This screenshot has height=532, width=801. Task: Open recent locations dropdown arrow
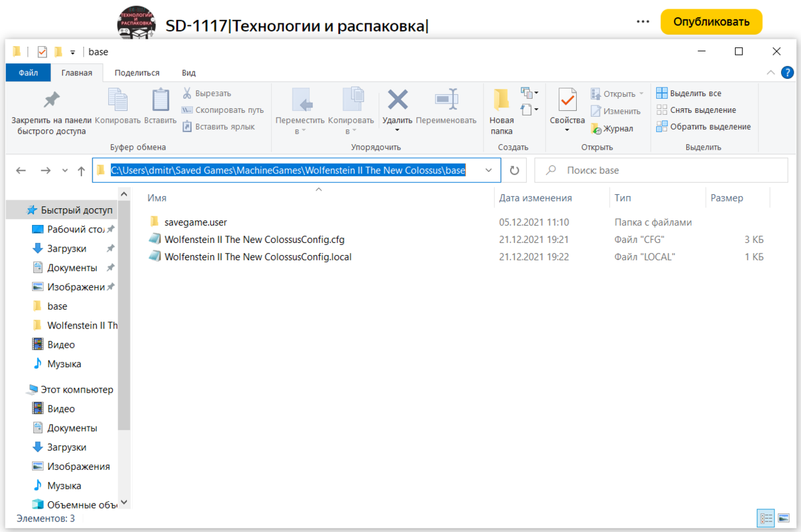pos(65,170)
